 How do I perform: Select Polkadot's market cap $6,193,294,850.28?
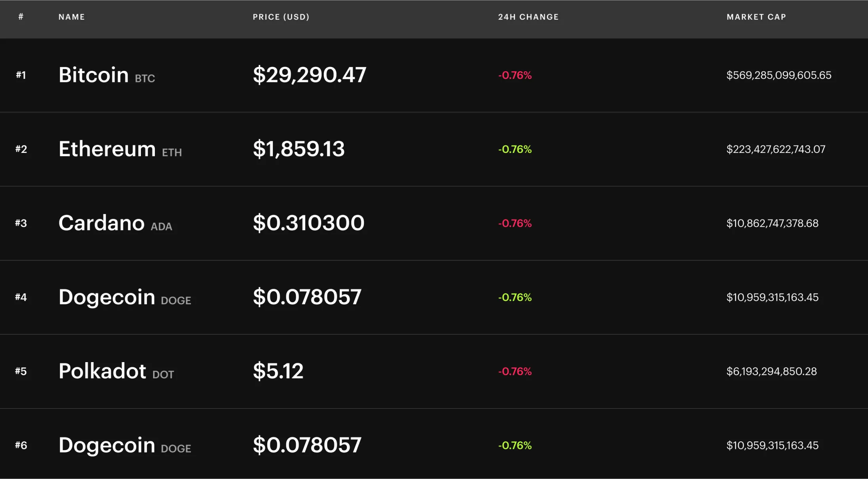(771, 372)
